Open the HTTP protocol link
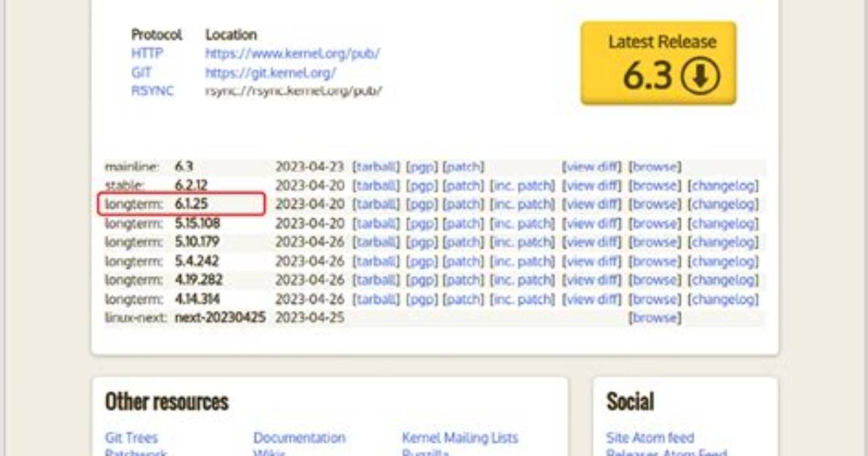 [x=147, y=53]
